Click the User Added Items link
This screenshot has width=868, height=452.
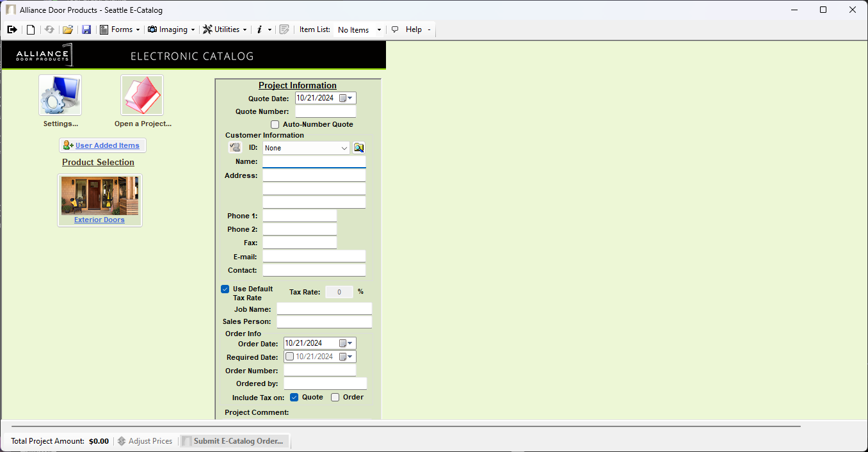pos(108,146)
